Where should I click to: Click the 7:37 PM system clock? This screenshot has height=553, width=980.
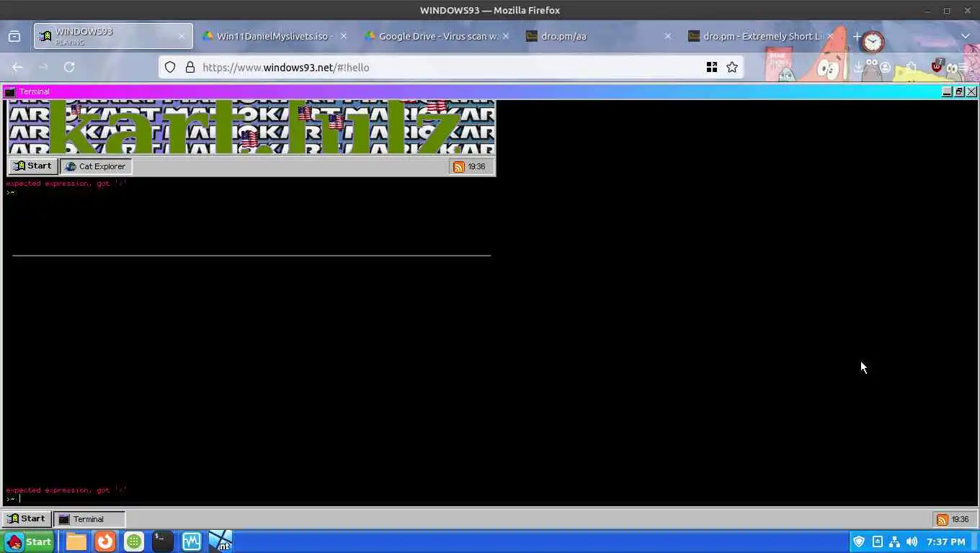point(945,541)
